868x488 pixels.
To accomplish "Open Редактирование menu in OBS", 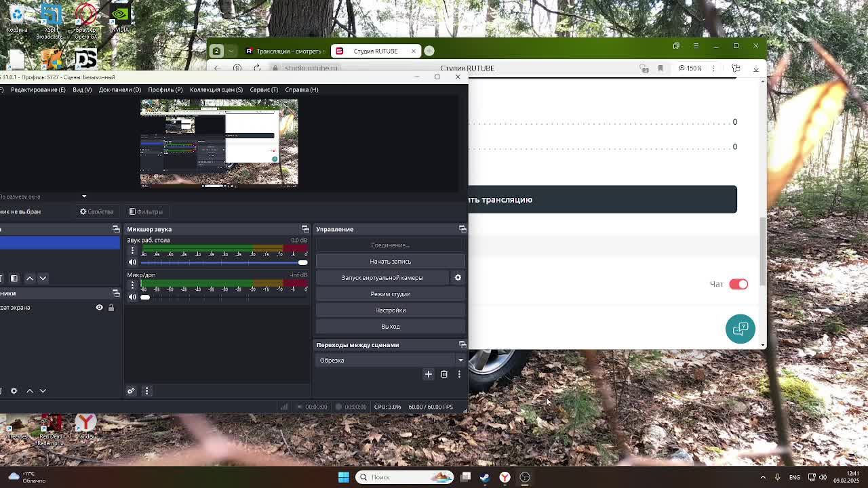I will click(38, 89).
